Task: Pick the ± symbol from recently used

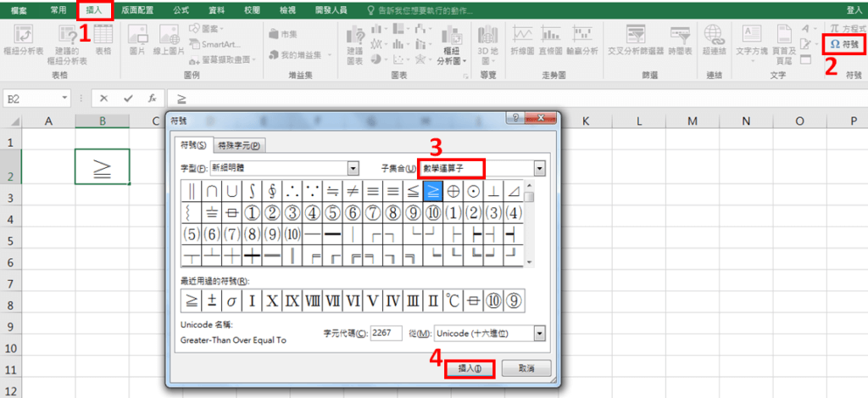Action: 211,300
